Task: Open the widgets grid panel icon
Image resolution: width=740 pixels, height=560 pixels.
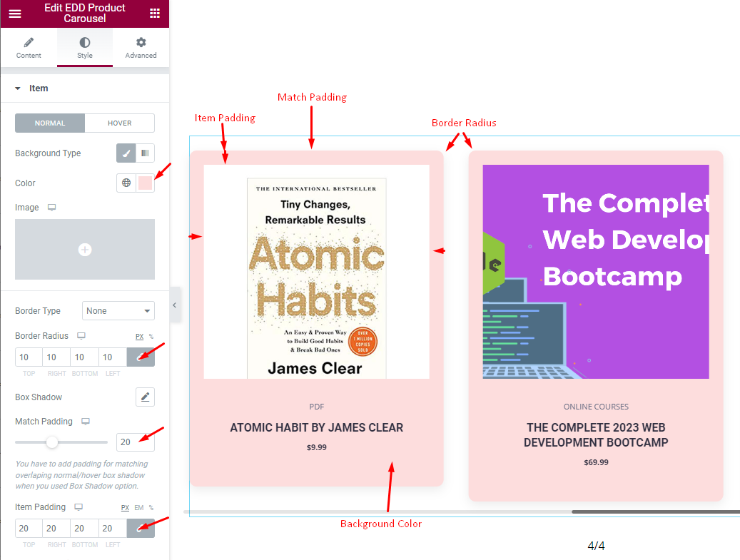Action: (155, 13)
